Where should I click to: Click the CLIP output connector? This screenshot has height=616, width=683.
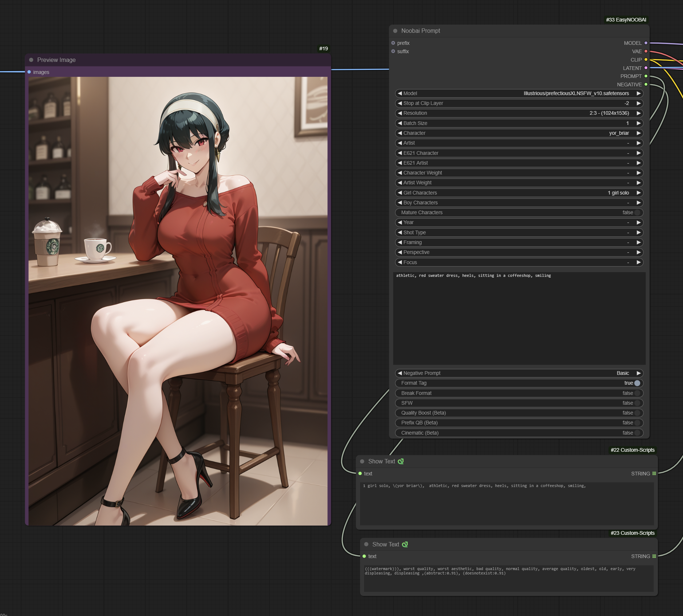646,60
